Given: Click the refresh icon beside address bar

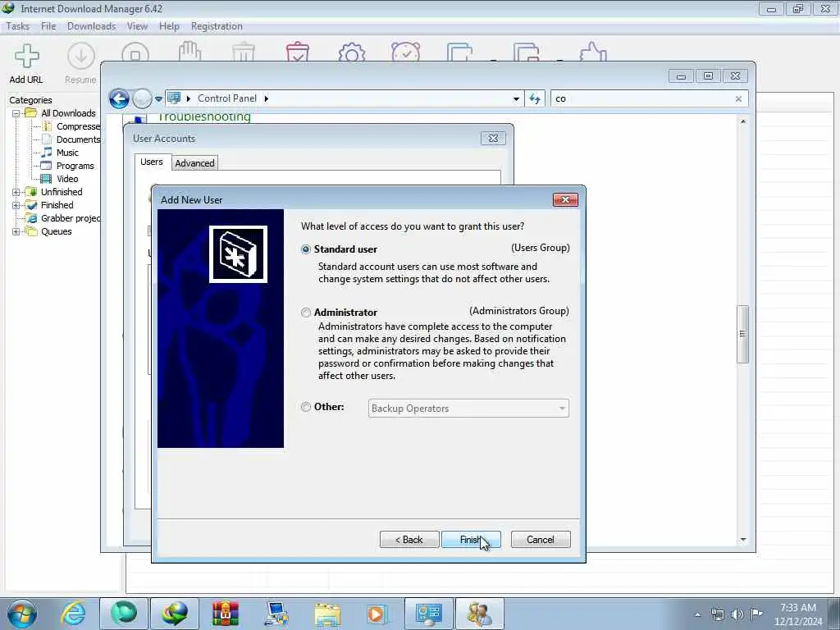Looking at the screenshot, I should 535,98.
